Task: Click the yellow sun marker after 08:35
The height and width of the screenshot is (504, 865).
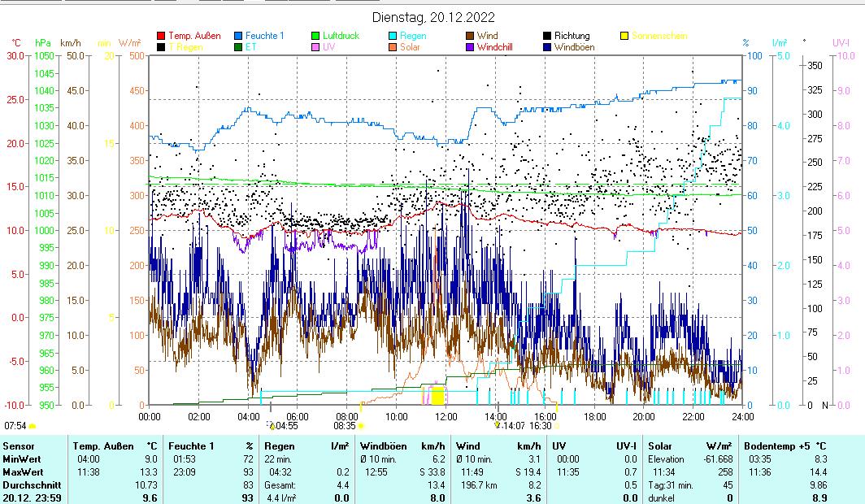Action: [x=361, y=425]
